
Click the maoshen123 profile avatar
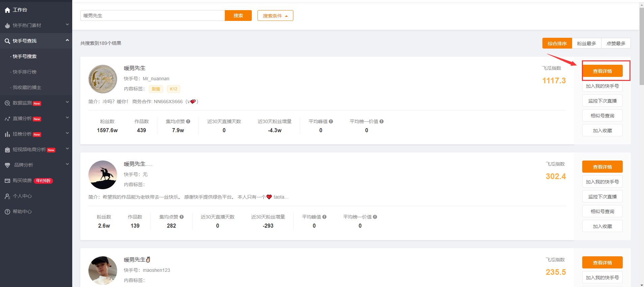coord(103,270)
